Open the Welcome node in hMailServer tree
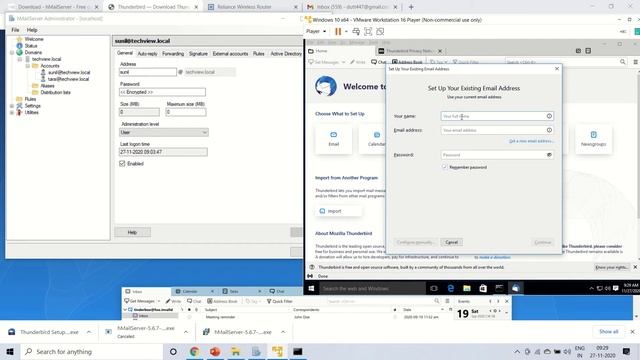This screenshot has height=360, width=640. click(34, 39)
